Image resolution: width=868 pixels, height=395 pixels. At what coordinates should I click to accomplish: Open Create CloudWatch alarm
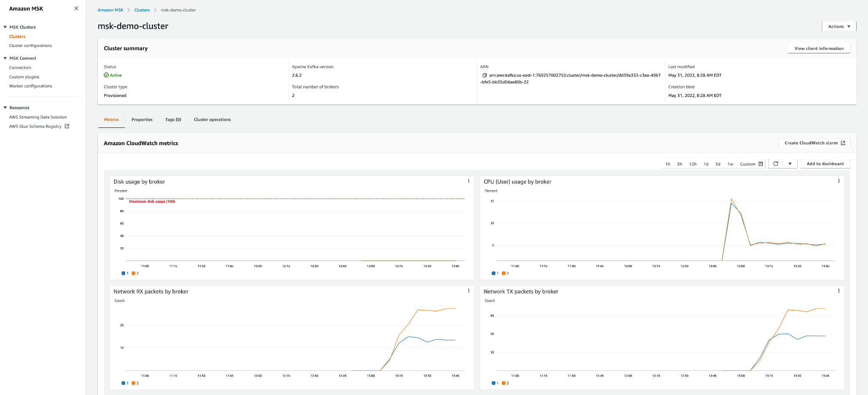(813, 143)
